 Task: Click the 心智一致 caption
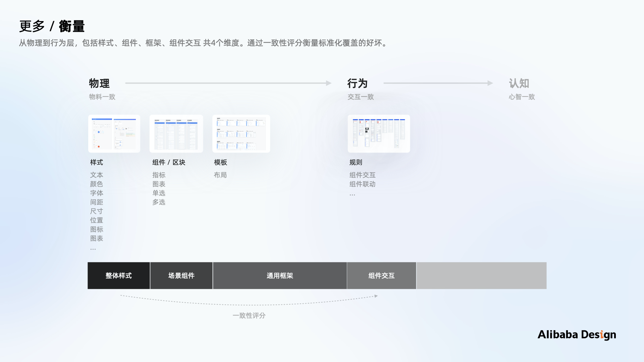pyautogui.click(x=522, y=97)
